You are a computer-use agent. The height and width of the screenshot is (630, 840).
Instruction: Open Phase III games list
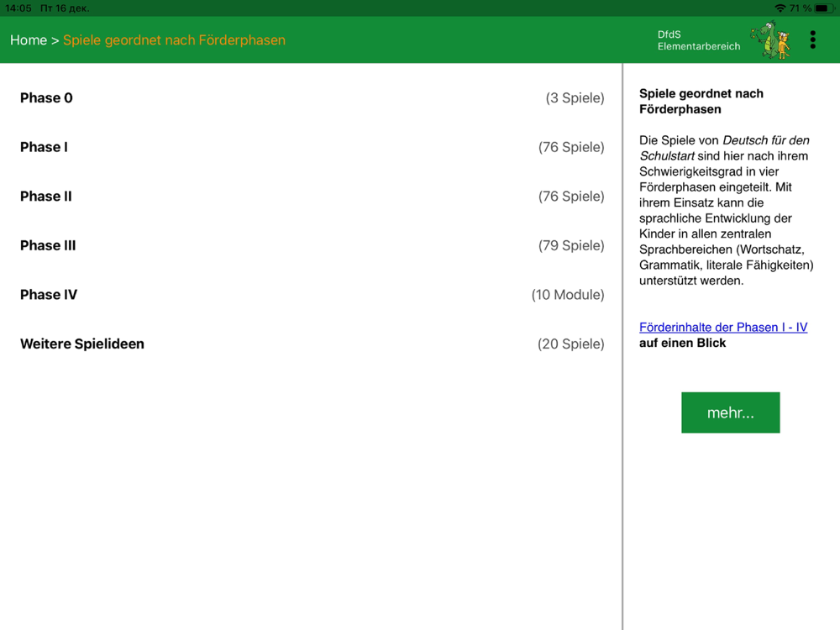point(312,246)
